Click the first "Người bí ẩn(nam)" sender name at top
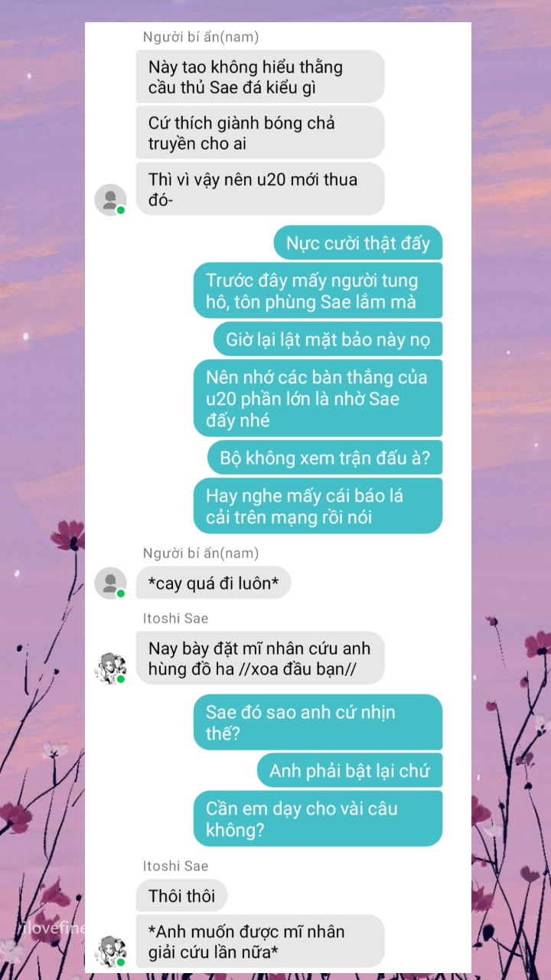Viewport: 551px width, 980px height. tap(201, 37)
